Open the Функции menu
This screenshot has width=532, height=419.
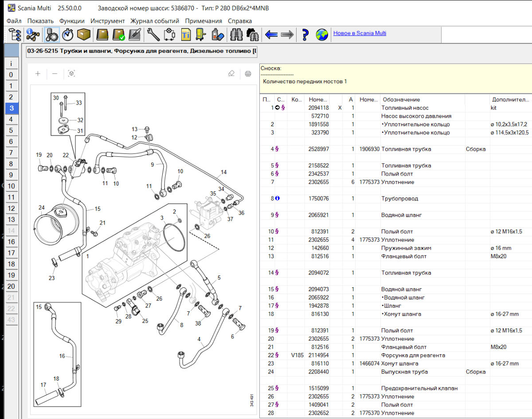[72, 21]
